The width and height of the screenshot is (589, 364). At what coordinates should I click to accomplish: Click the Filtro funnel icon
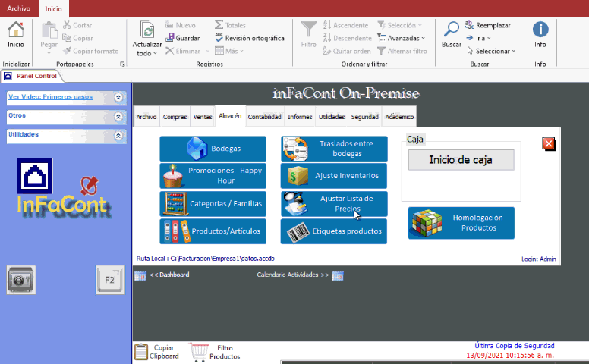[x=308, y=30]
